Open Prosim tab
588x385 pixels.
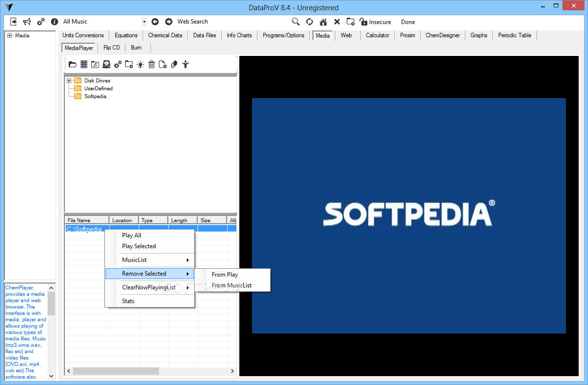[408, 35]
